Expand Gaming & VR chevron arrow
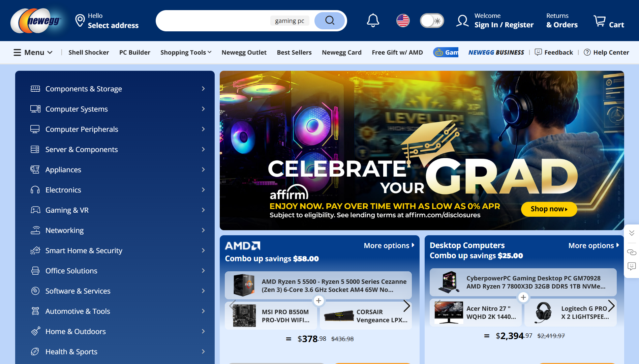639x364 pixels. click(x=203, y=210)
